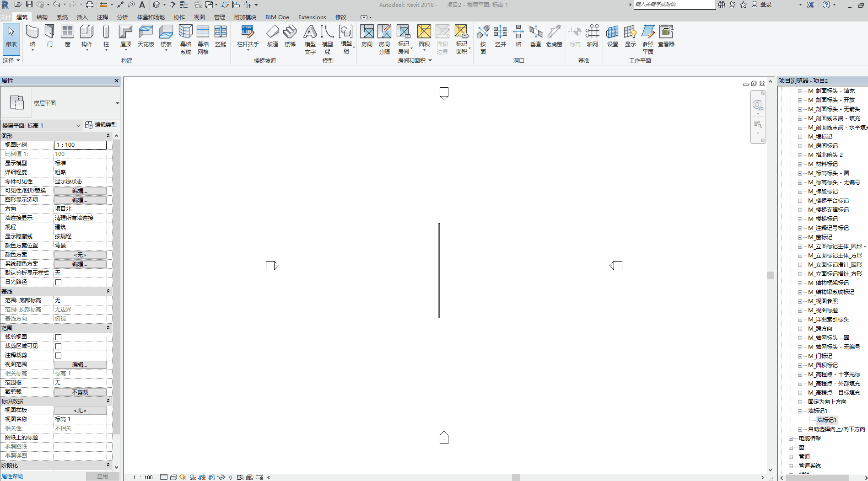Click the 视图比例 1 : 100 field
This screenshot has width=868, height=481.
[80, 145]
